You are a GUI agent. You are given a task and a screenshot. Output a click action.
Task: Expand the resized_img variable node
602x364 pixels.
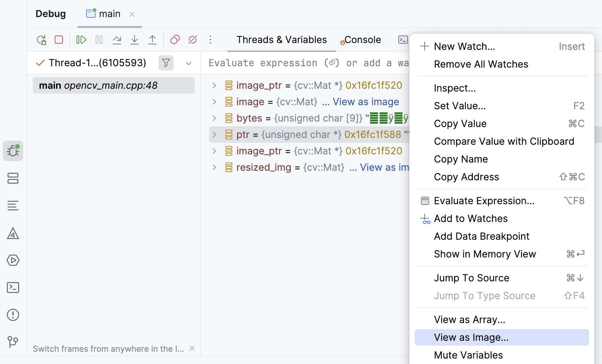[x=214, y=167]
